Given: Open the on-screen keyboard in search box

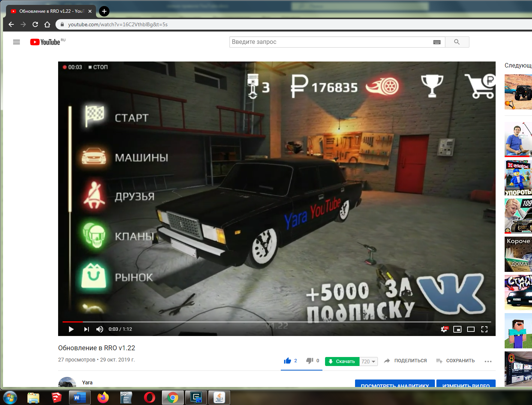Looking at the screenshot, I should (437, 42).
